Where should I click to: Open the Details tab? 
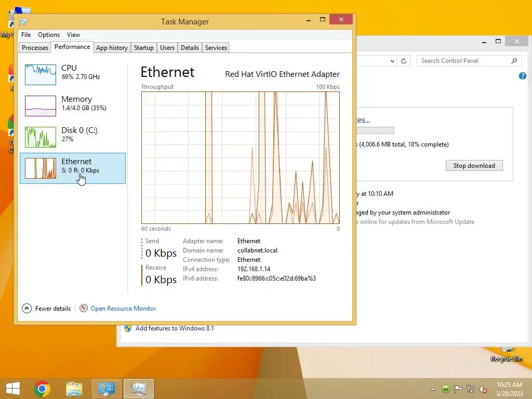point(190,47)
